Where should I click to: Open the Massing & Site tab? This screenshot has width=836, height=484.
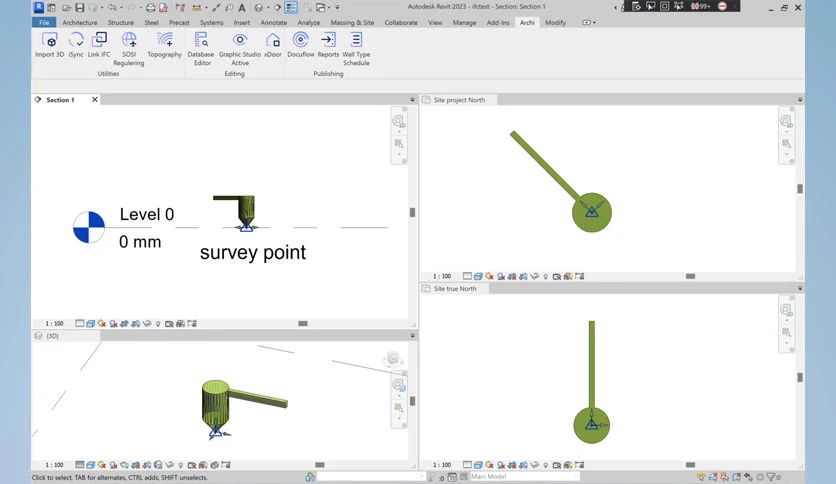tap(352, 22)
